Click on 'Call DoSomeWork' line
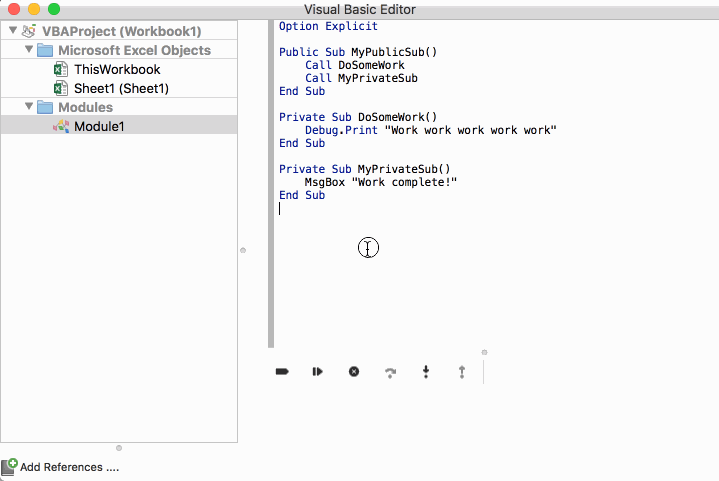The image size is (719, 481). [355, 65]
